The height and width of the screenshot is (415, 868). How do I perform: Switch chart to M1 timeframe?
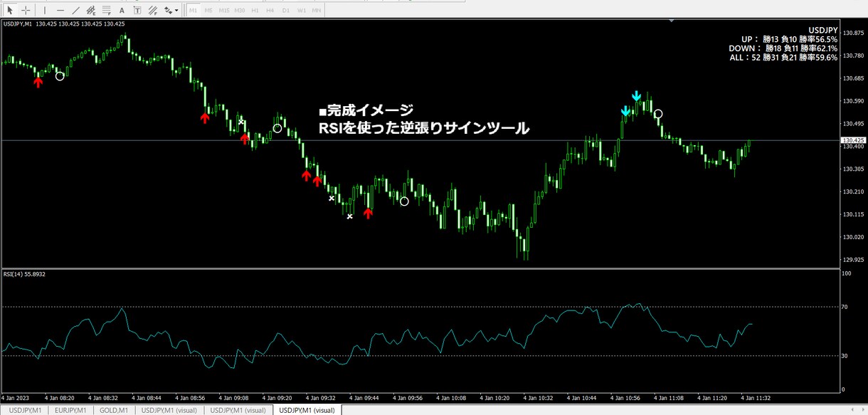click(194, 11)
